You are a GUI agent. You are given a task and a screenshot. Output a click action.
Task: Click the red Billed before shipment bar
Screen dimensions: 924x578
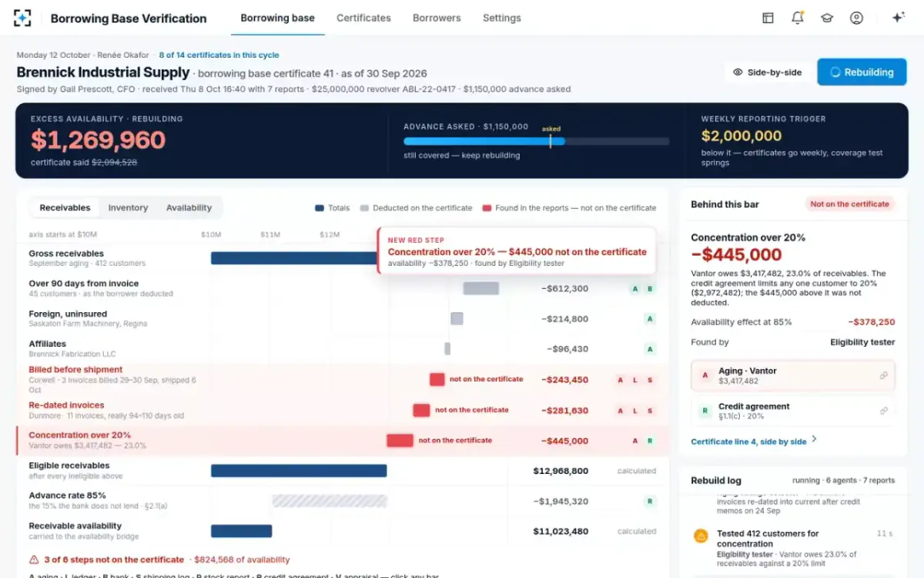[437, 379]
